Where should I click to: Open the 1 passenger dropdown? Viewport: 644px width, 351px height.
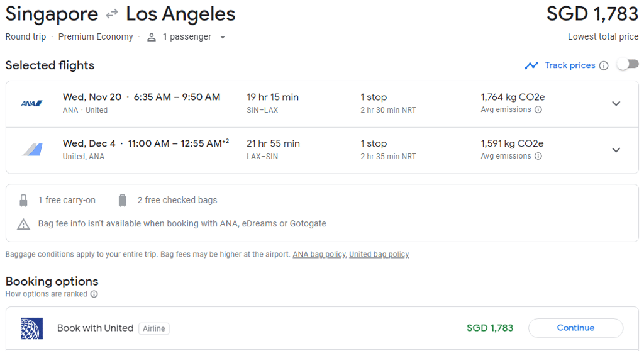pos(187,37)
